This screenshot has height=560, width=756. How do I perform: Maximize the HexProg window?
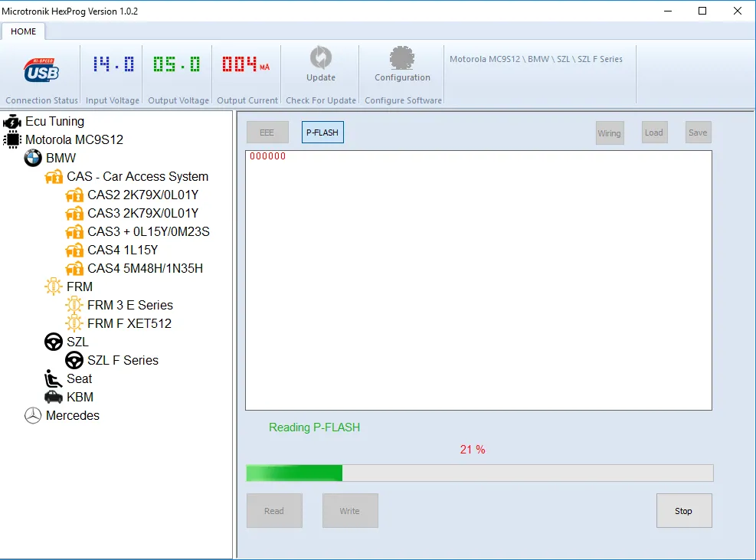pyautogui.click(x=702, y=11)
